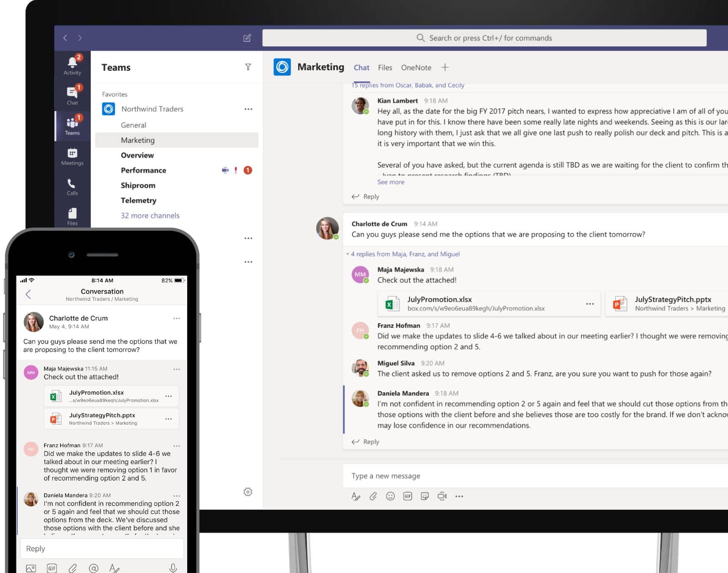Select Northwind Traders team

click(152, 109)
